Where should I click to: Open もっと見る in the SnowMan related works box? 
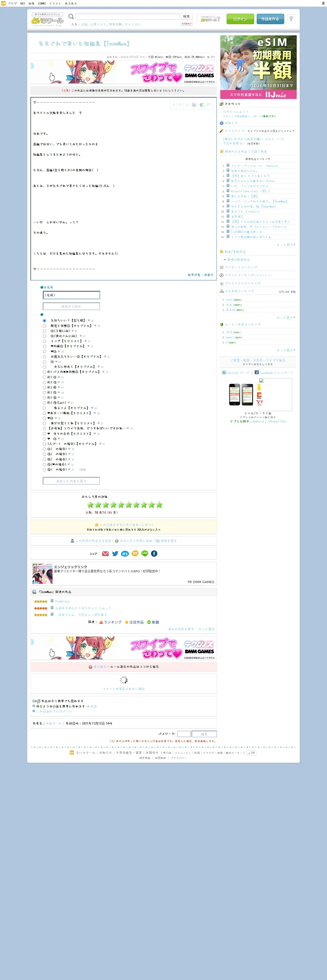tap(206, 629)
